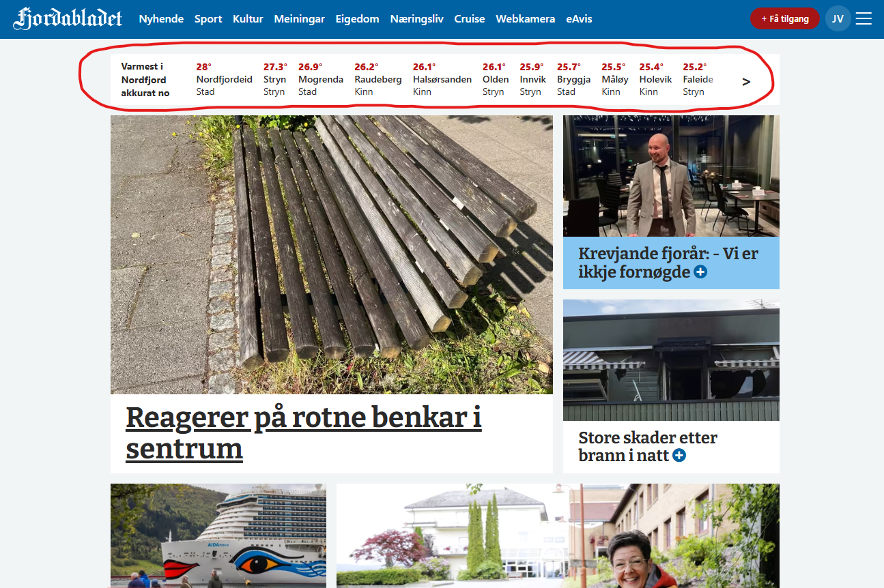Open the Cruise section
This screenshot has width=884, height=588.
click(470, 18)
